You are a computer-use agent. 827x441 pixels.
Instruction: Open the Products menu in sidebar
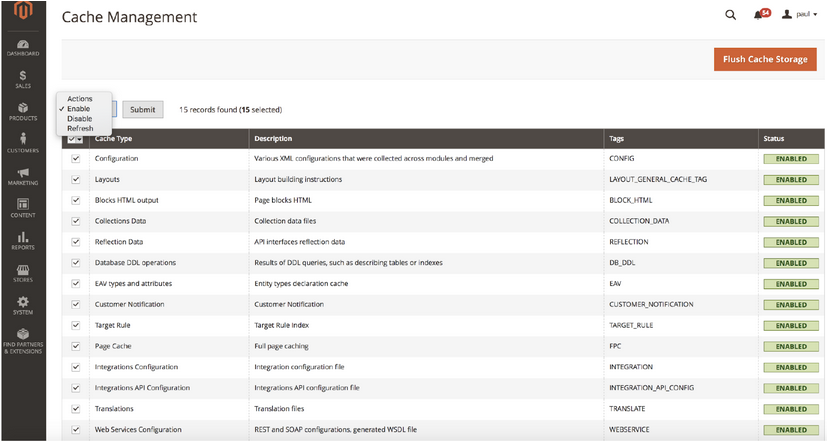point(23,112)
